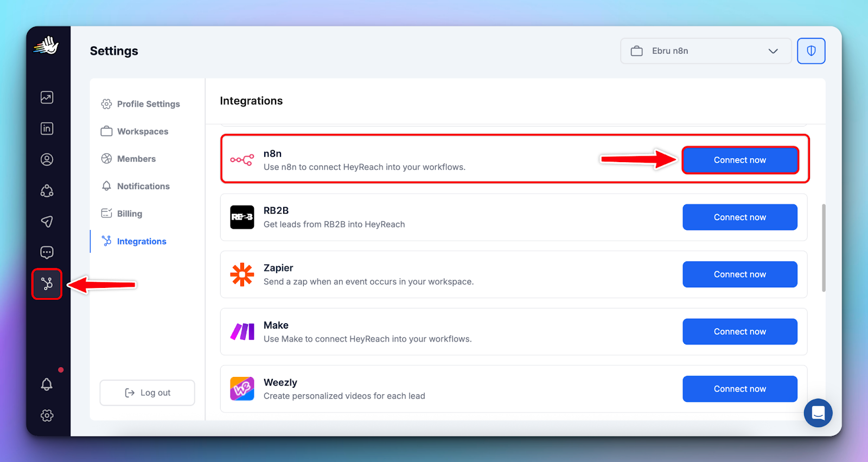The width and height of the screenshot is (868, 462).
Task: Click the integrations list scrollbar
Action: (824, 248)
